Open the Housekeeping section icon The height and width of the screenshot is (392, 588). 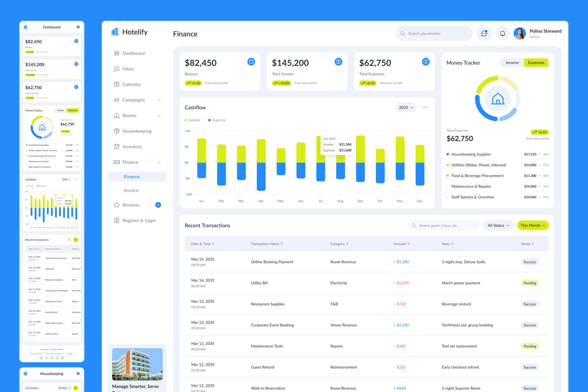[116, 131]
